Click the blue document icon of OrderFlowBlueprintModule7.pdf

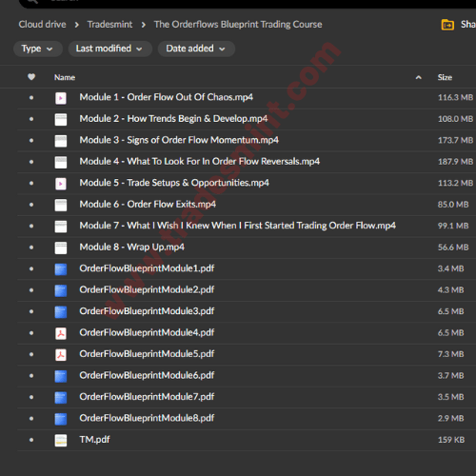click(61, 398)
